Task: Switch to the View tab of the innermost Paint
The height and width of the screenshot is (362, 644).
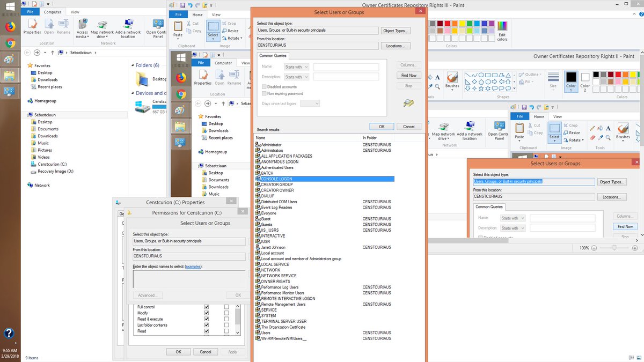Action: coord(558,116)
